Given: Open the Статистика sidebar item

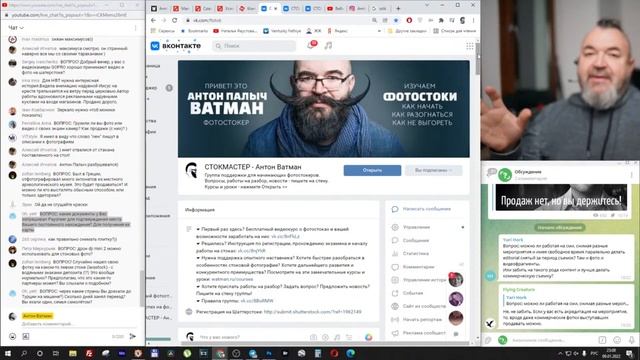Looking at the screenshot, I should 416,253.
